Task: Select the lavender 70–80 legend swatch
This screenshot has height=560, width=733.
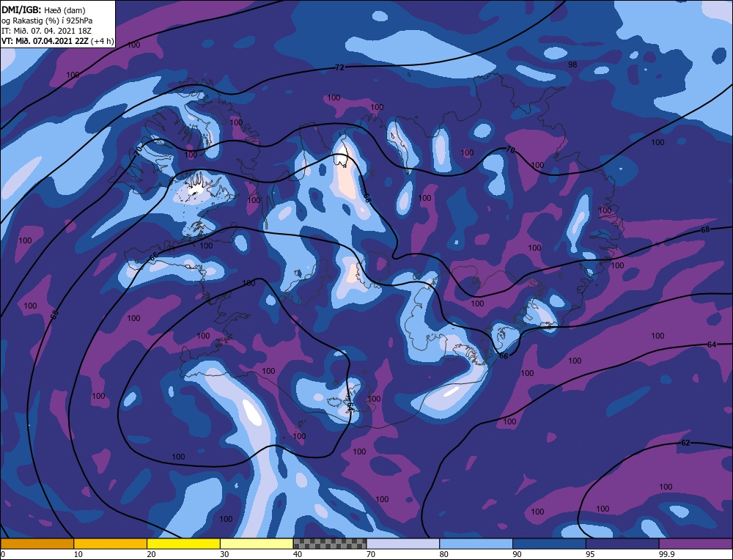Action: coord(403,544)
